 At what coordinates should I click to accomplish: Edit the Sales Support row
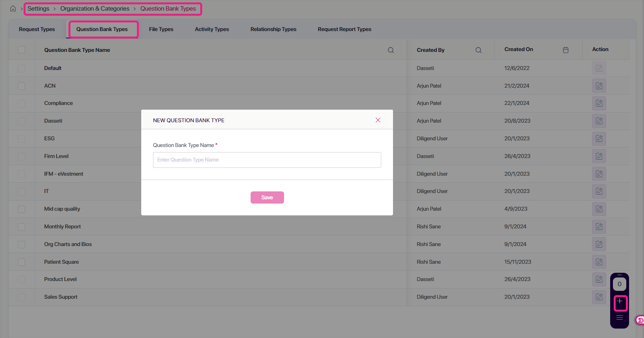(x=599, y=297)
